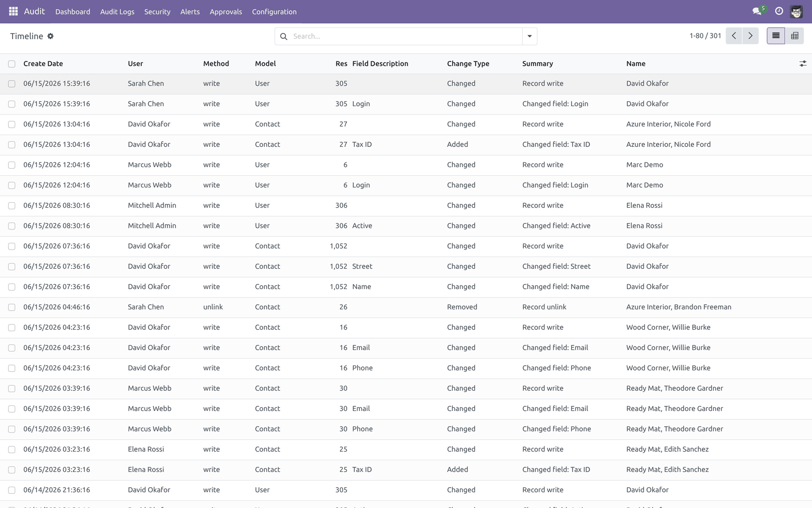Open the main apps grid menu

pos(13,11)
